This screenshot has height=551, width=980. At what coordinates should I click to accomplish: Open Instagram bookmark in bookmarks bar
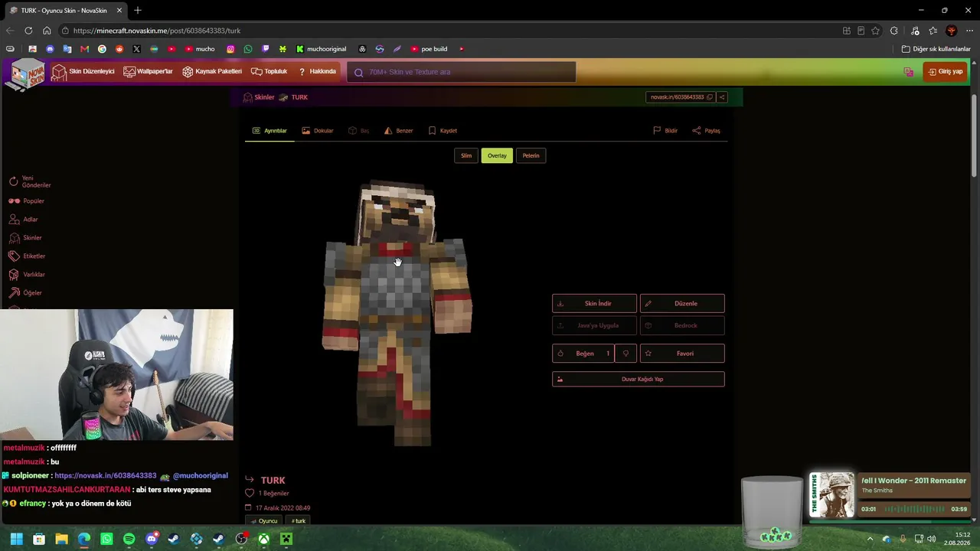click(230, 49)
